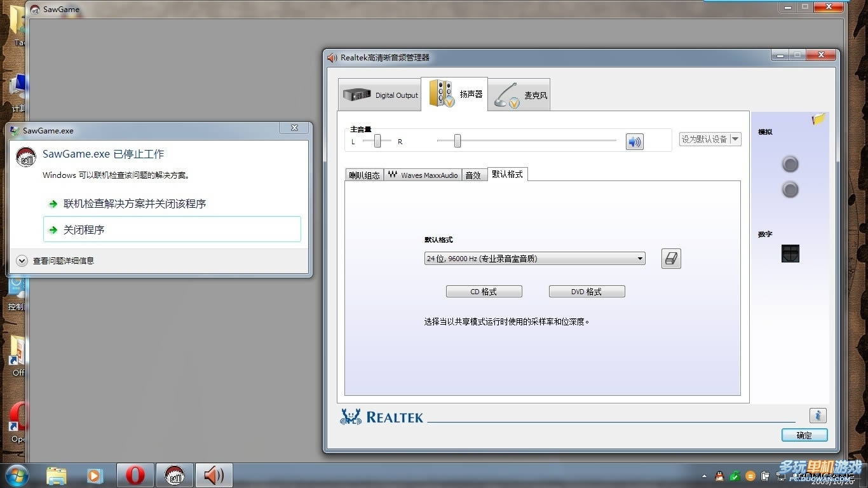Show hidden tray icons arrow
Screen dimensions: 868x488
click(704, 476)
